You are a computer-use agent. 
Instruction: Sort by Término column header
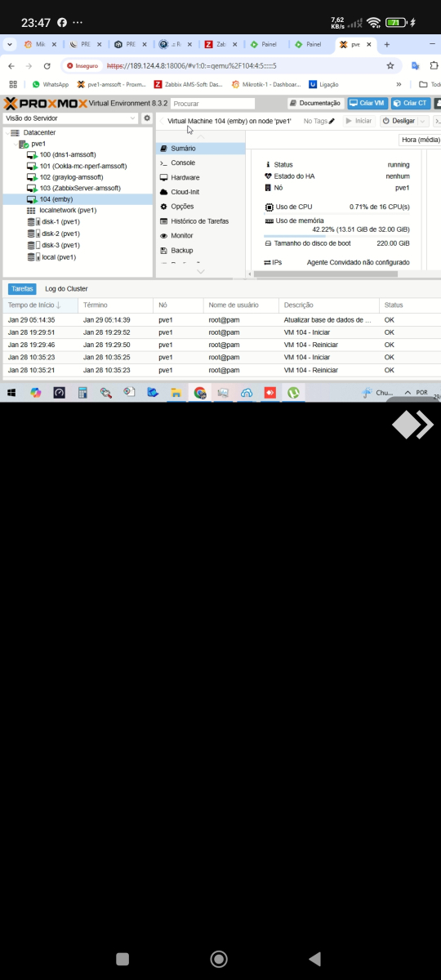point(115,305)
